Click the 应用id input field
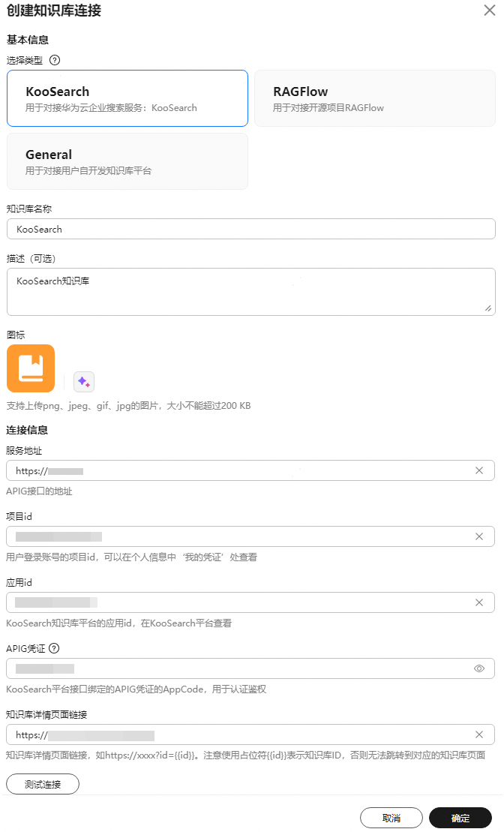 point(250,602)
